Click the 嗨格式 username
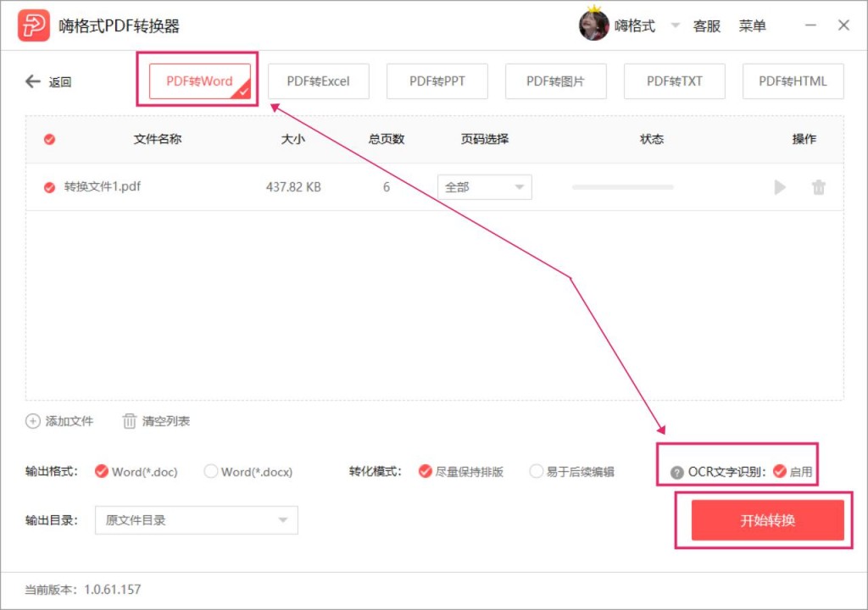The width and height of the screenshot is (868, 610). coord(635,26)
